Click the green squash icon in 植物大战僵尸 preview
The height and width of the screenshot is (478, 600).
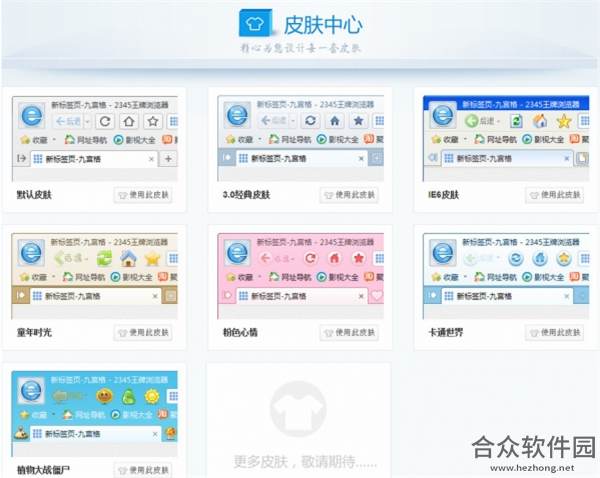129,396
